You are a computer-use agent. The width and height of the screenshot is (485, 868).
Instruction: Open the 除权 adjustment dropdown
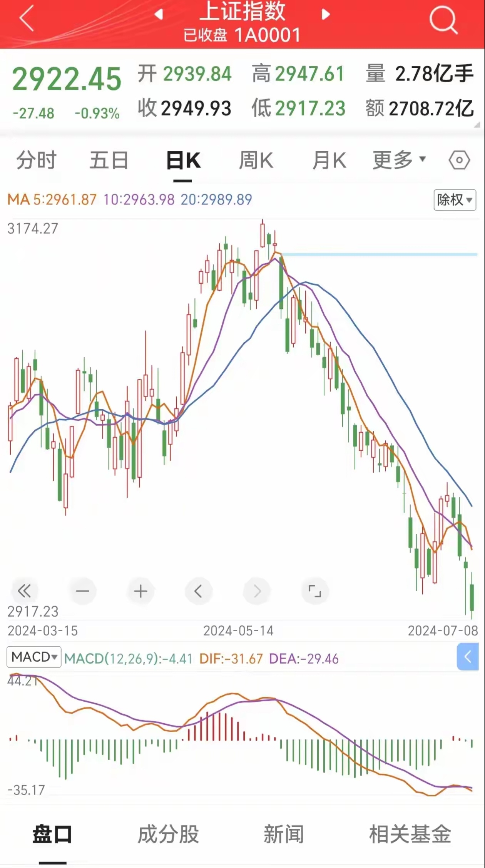click(455, 200)
